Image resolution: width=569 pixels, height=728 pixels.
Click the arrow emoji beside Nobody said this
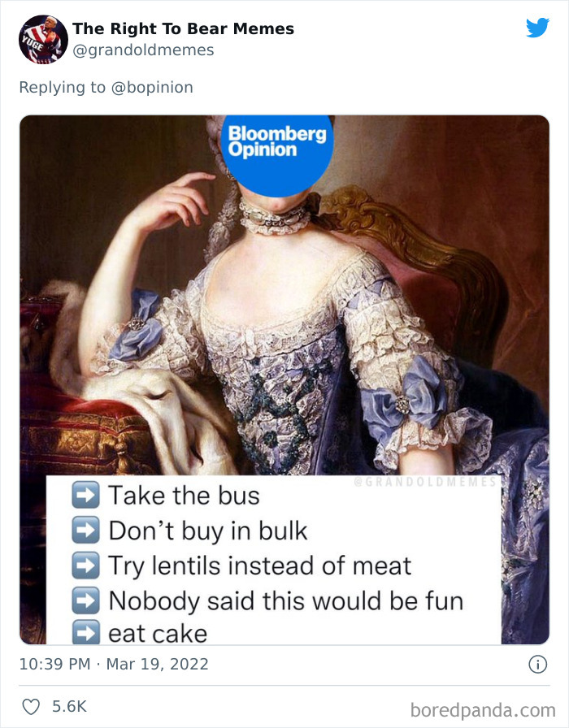(85, 600)
